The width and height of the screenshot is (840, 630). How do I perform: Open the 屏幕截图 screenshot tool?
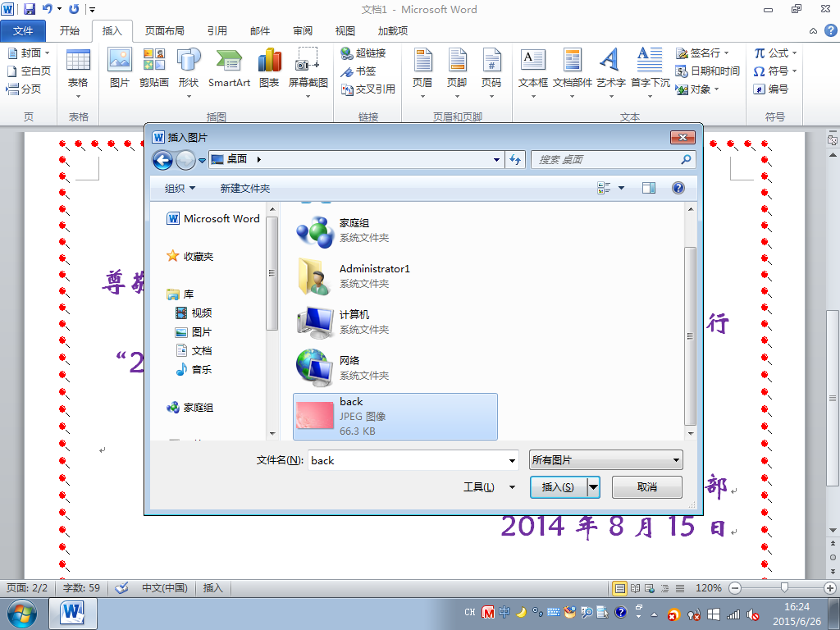pos(308,72)
